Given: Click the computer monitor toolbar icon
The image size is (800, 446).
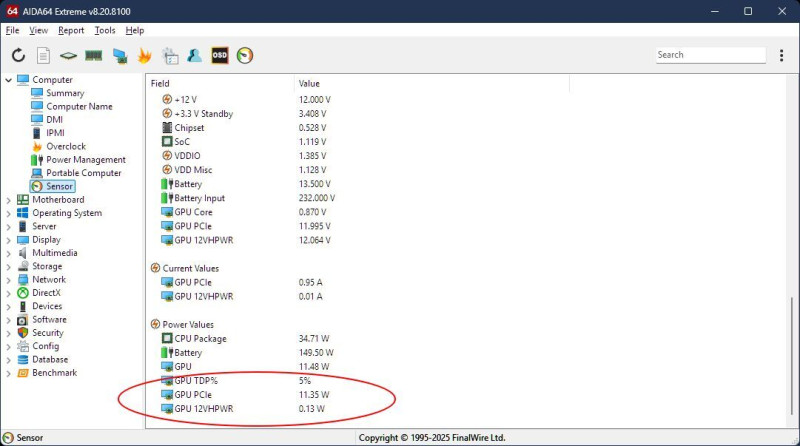Looking at the screenshot, I should [x=120, y=56].
